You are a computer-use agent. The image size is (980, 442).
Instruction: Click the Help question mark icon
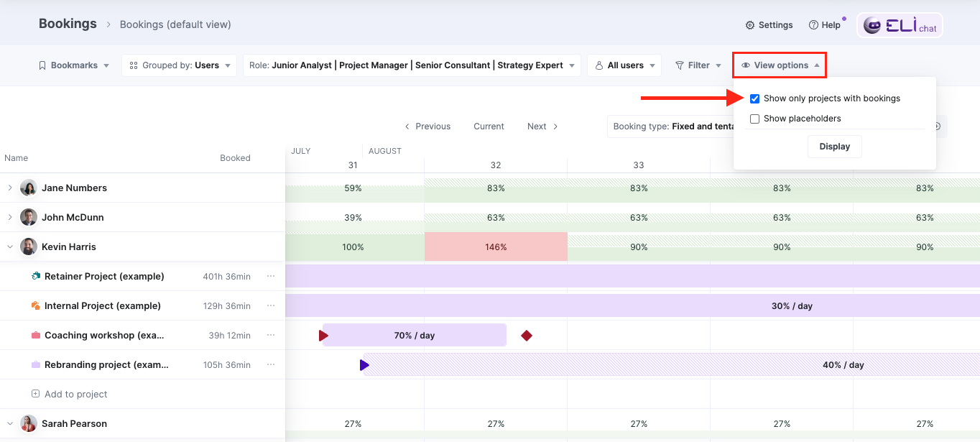coord(813,25)
